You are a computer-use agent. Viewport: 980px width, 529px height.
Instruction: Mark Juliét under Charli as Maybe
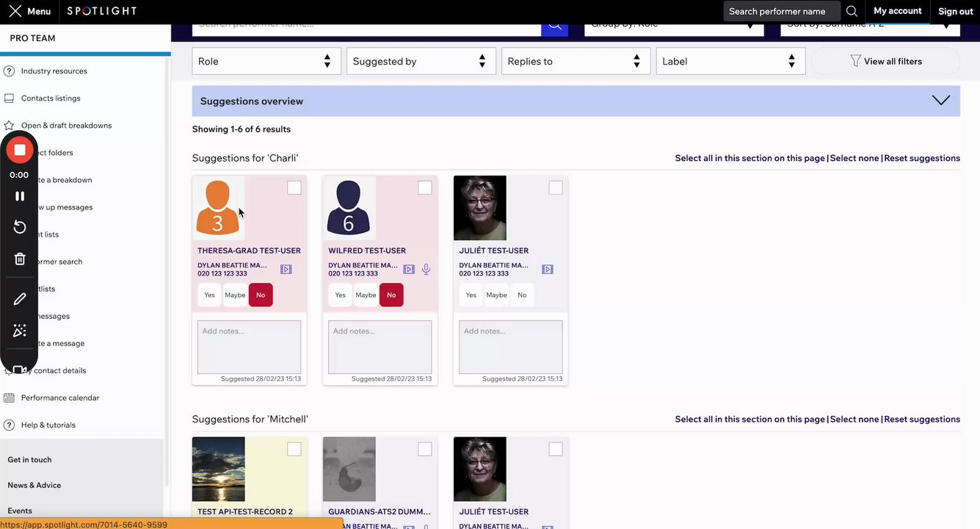tap(496, 295)
